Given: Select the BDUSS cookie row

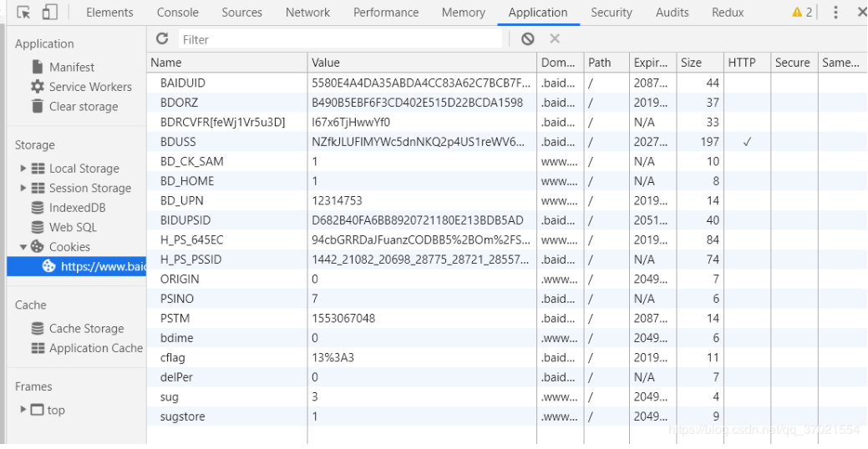Looking at the screenshot, I should pos(507,142).
